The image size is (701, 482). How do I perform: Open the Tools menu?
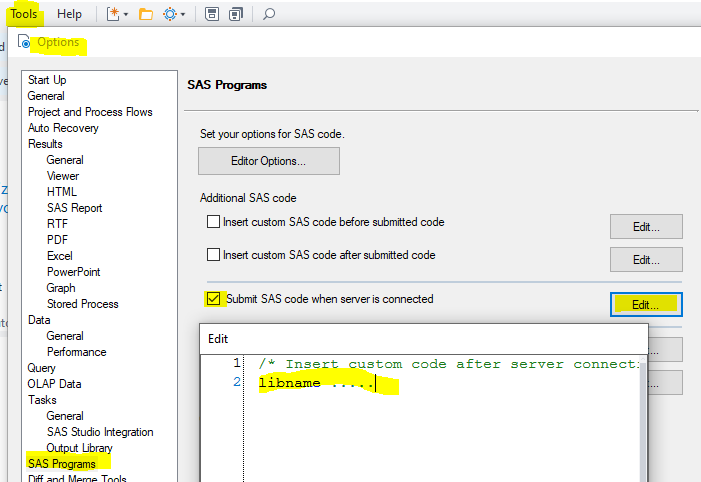pyautogui.click(x=24, y=14)
